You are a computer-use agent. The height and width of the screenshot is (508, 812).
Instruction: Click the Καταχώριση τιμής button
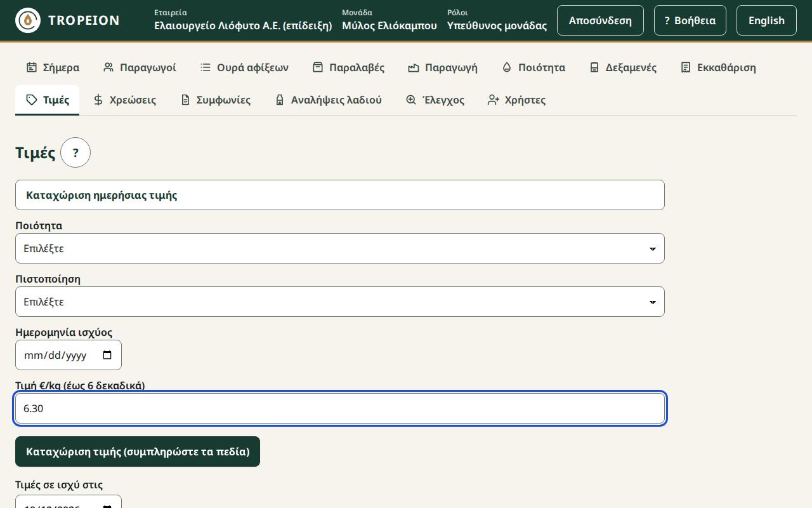[x=138, y=451]
